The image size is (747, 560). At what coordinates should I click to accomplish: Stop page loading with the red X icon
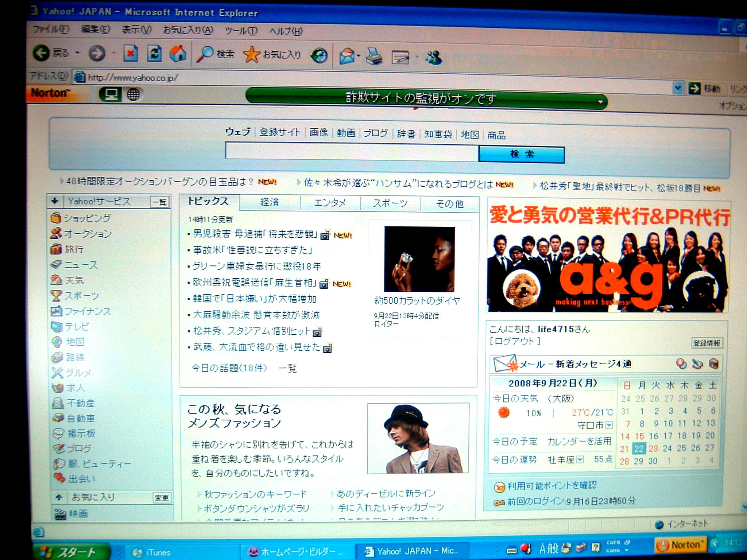pyautogui.click(x=130, y=54)
